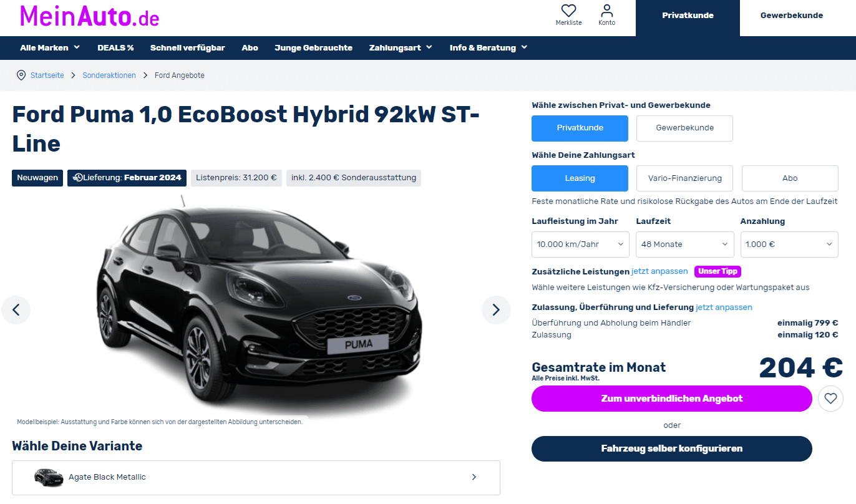Click the Ford Puma car image
The image size is (856, 504).
[259, 306]
